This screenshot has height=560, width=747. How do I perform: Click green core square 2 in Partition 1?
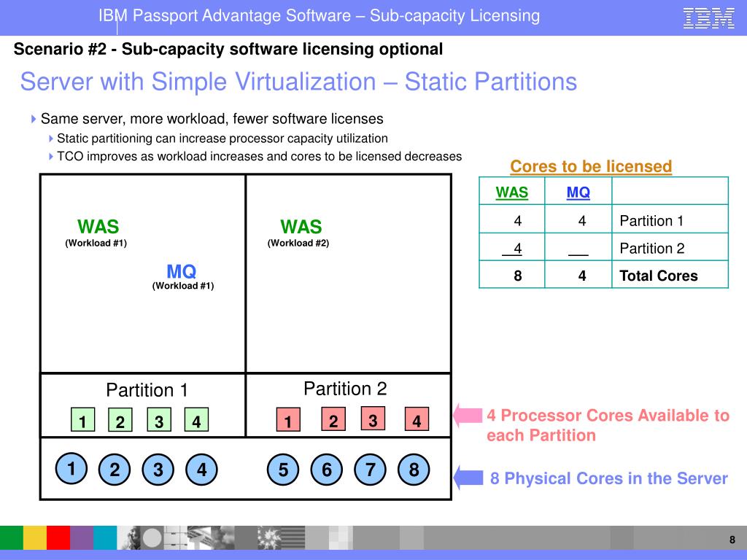pos(120,419)
